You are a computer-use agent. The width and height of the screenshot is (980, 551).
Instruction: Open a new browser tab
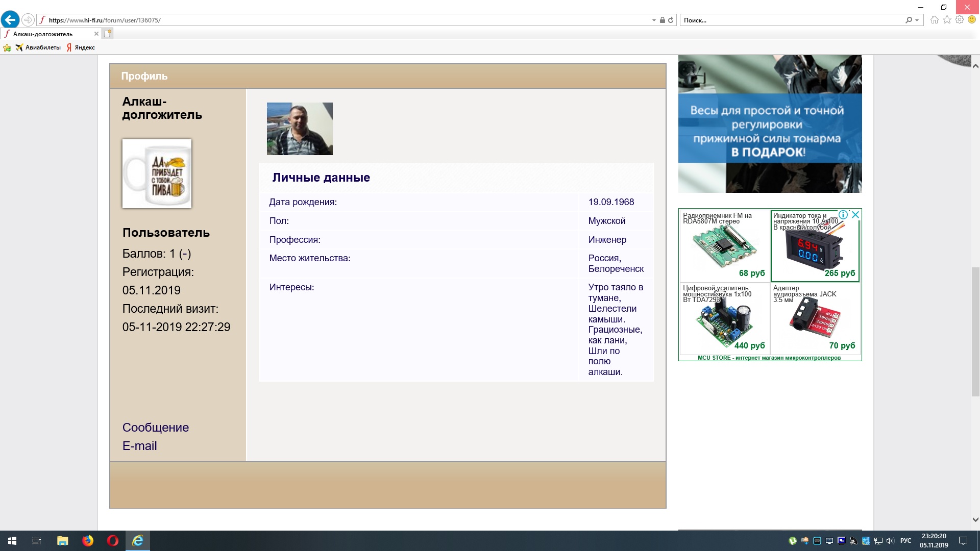click(x=107, y=34)
